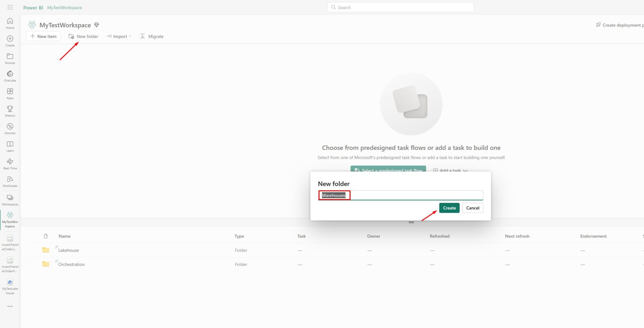Open MyTestLakehouse in the sidebar
The width and height of the screenshot is (644, 328).
click(x=10, y=286)
